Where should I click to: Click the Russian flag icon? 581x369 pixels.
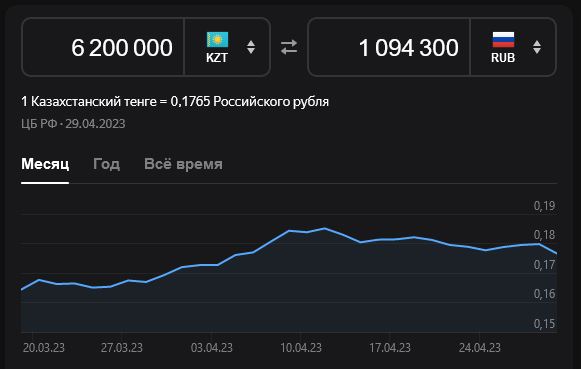(503, 40)
